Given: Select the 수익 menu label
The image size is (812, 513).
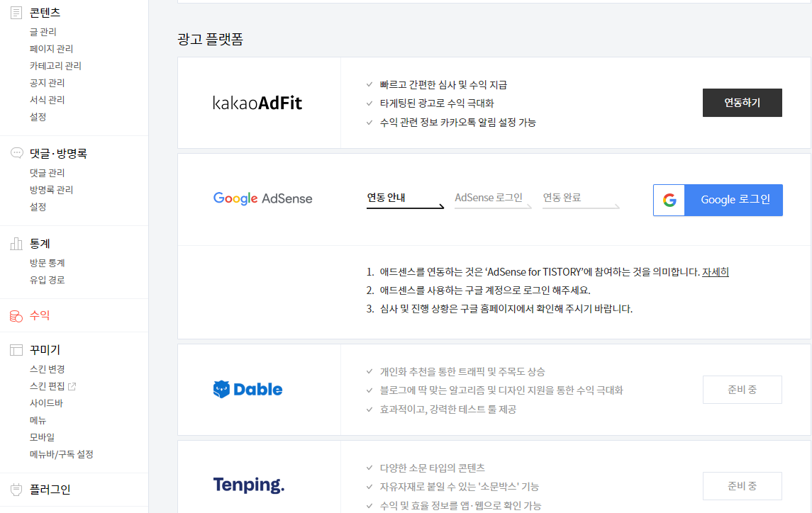Looking at the screenshot, I should tap(40, 315).
